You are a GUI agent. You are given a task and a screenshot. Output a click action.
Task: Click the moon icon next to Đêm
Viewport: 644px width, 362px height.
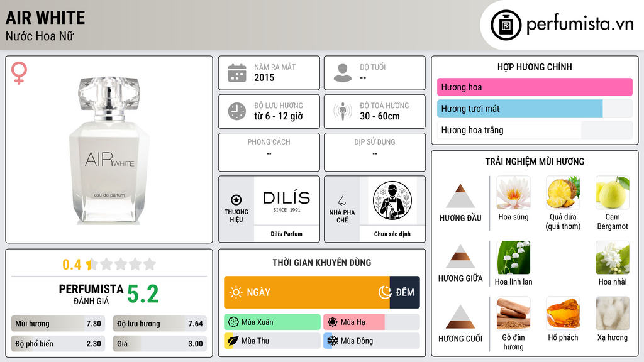point(385,292)
